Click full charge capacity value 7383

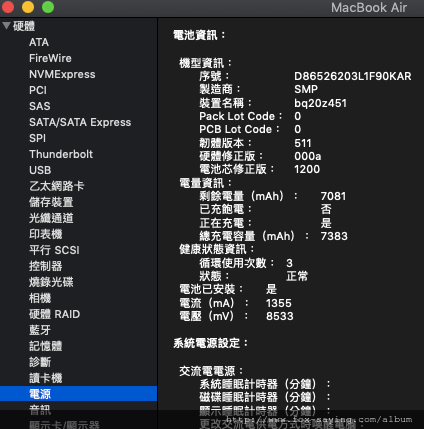(334, 236)
